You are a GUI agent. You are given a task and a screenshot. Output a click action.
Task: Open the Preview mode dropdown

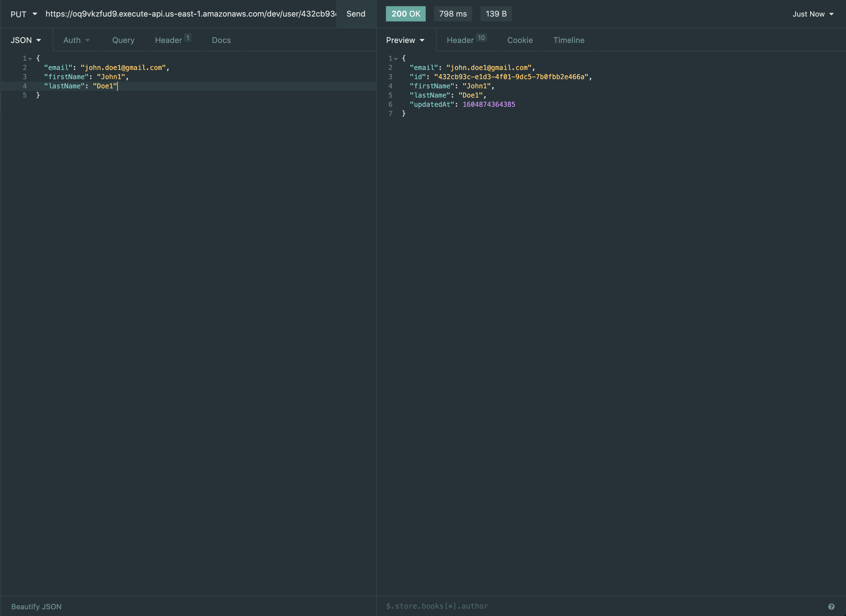point(405,40)
